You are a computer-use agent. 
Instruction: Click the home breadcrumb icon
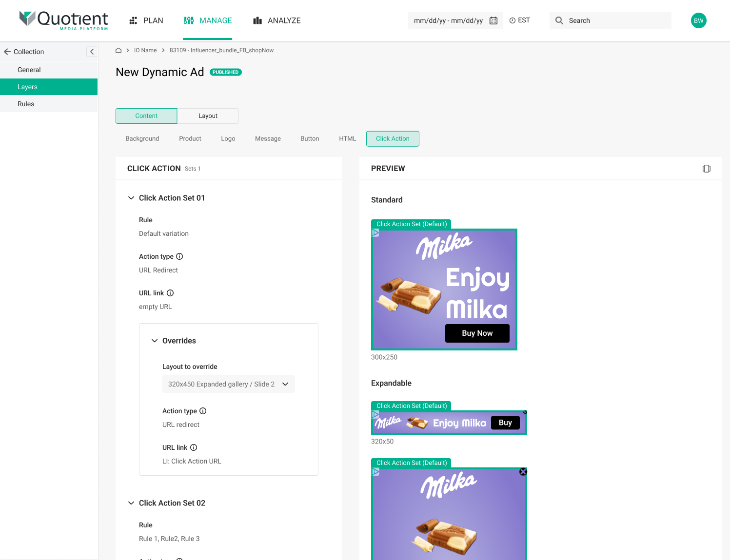118,50
